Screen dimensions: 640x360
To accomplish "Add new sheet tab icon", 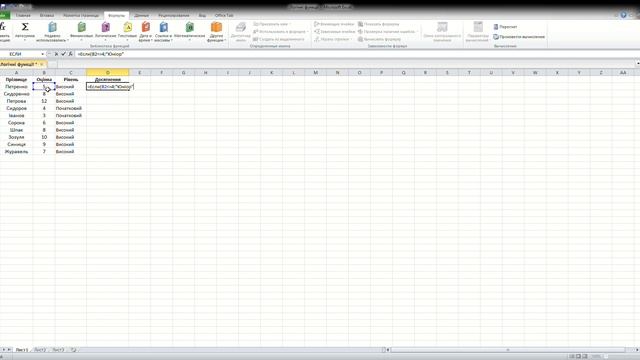I will 73,350.
